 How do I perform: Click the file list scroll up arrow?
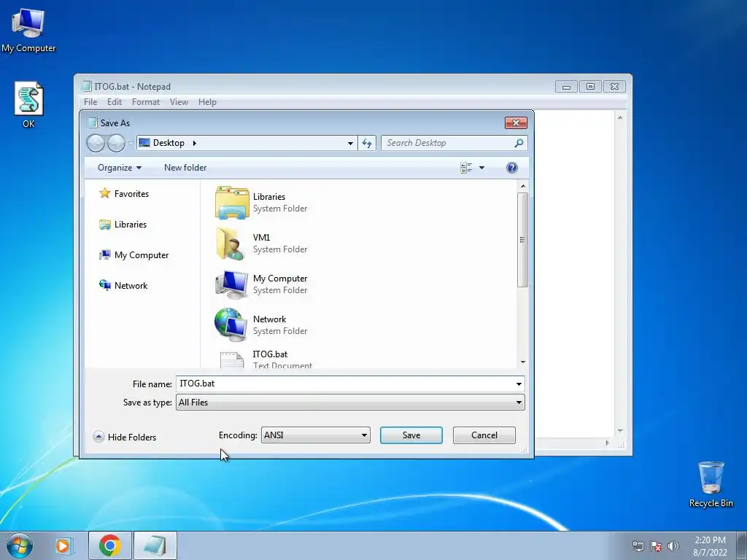pyautogui.click(x=523, y=186)
